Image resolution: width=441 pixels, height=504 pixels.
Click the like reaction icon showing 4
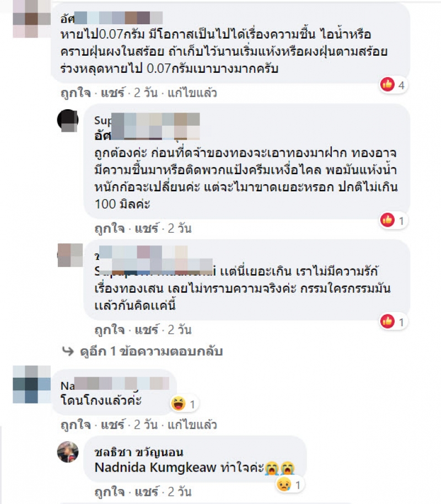[x=388, y=84]
